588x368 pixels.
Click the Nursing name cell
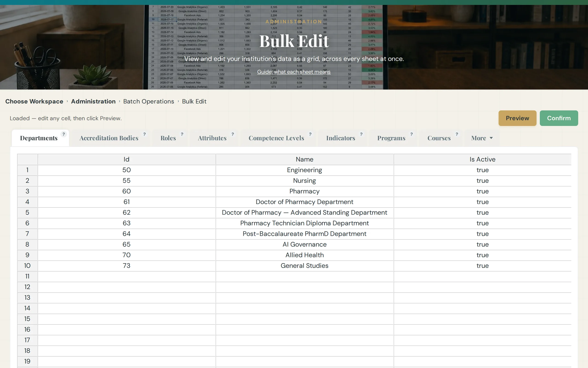[x=304, y=181]
